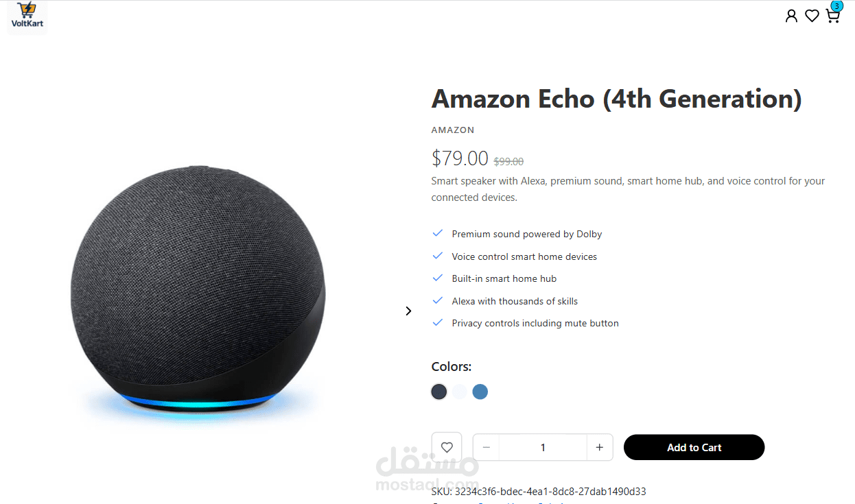
Task: Click the Premium sound by Dolby checkmark
Action: click(437, 233)
